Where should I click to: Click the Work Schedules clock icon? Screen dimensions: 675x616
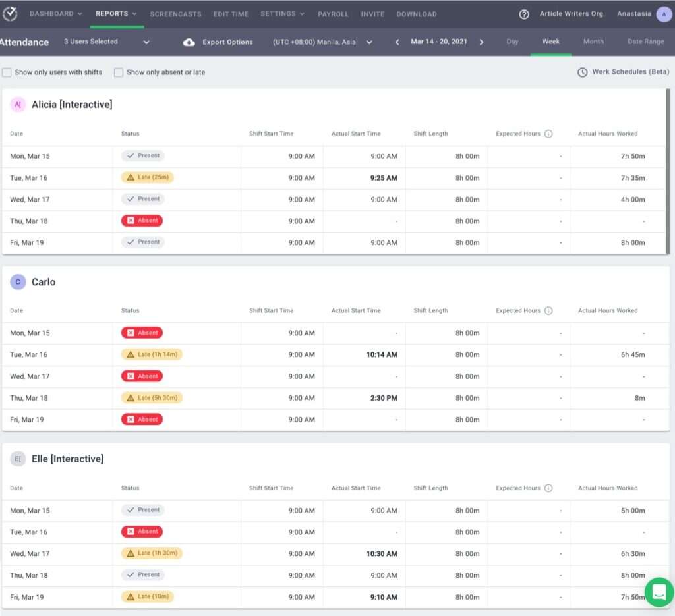[x=582, y=72]
